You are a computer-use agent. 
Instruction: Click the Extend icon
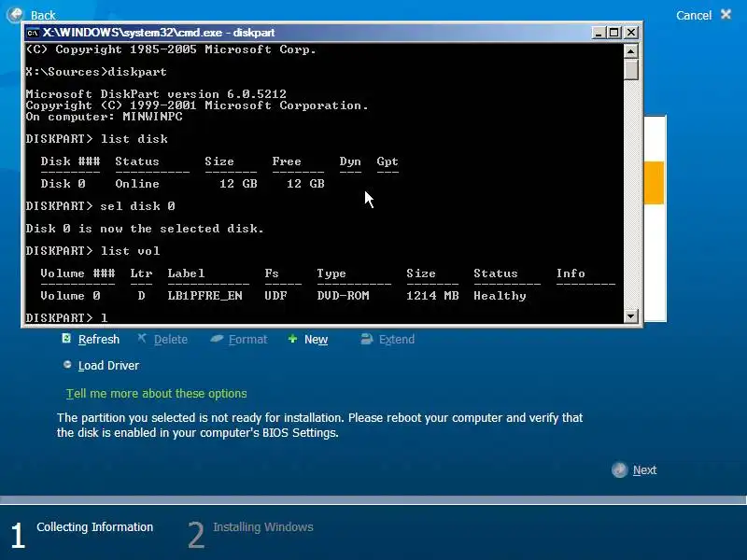(366, 339)
